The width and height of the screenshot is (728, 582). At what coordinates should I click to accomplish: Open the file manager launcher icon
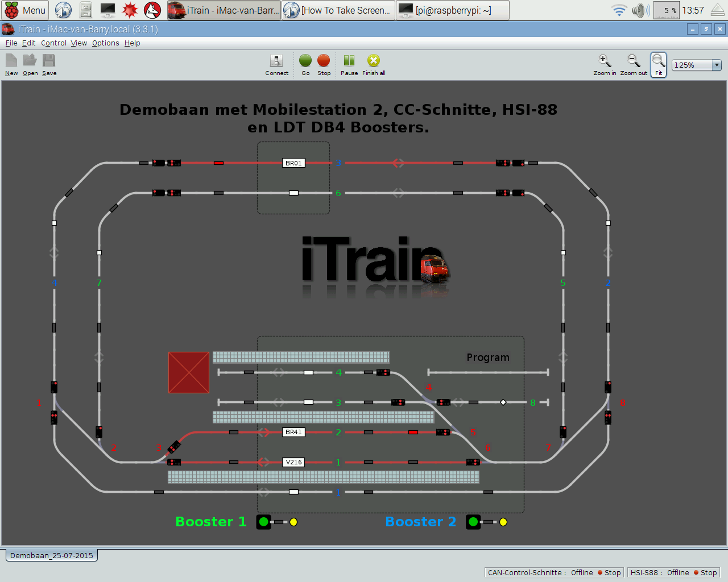click(85, 10)
